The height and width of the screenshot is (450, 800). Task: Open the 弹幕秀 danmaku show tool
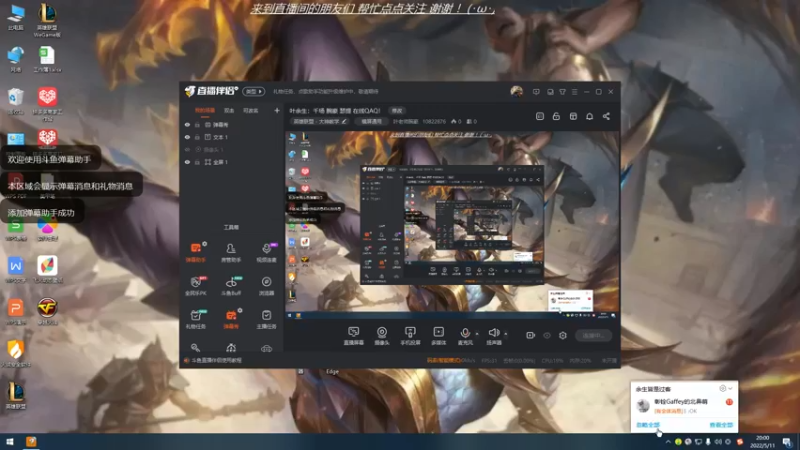[231, 319]
